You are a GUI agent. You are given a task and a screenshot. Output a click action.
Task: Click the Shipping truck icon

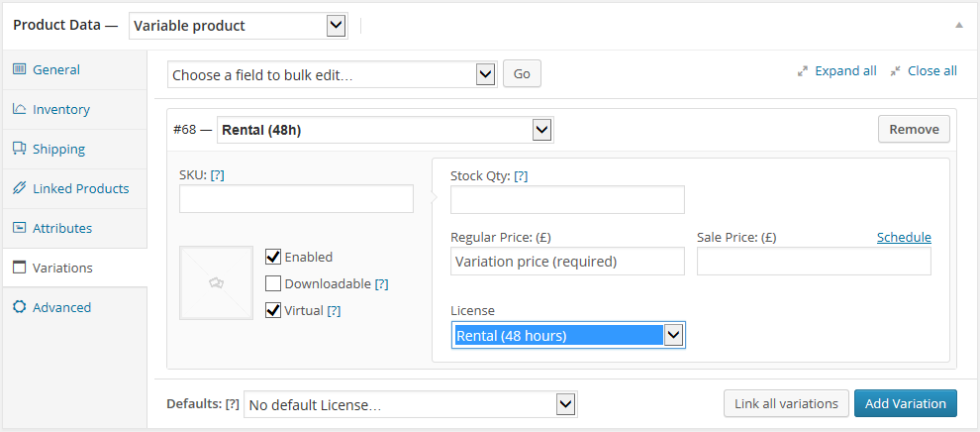coord(20,149)
